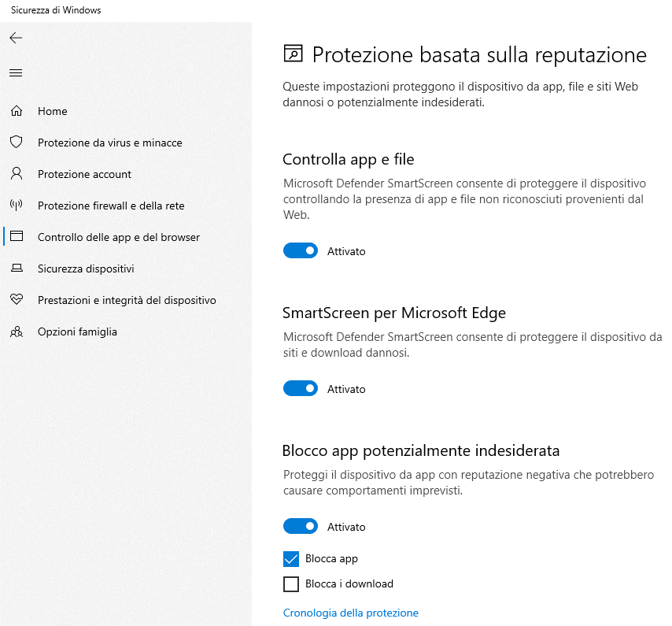Enable the Blocca i download checkbox
This screenshot has width=672, height=626.
[x=291, y=584]
